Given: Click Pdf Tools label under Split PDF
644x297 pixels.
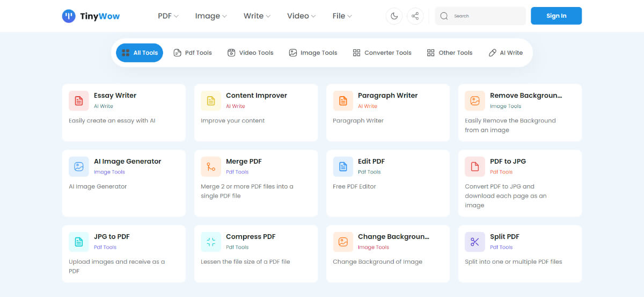Looking at the screenshot, I should click(501, 248).
